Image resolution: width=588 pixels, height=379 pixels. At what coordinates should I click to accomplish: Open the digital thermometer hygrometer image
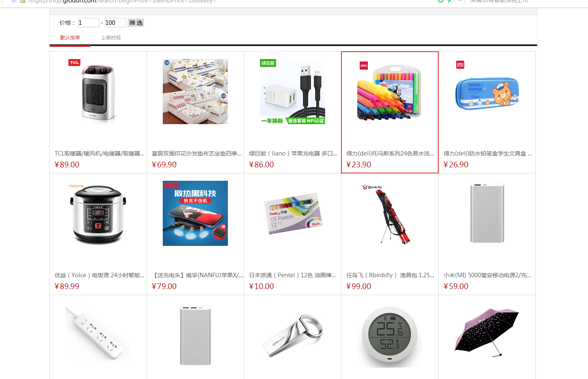[390, 335]
